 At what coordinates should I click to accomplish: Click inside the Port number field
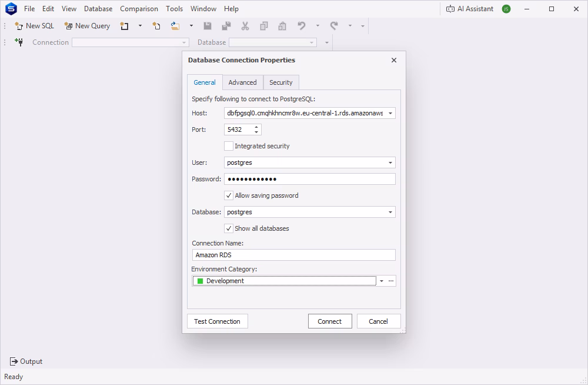239,130
